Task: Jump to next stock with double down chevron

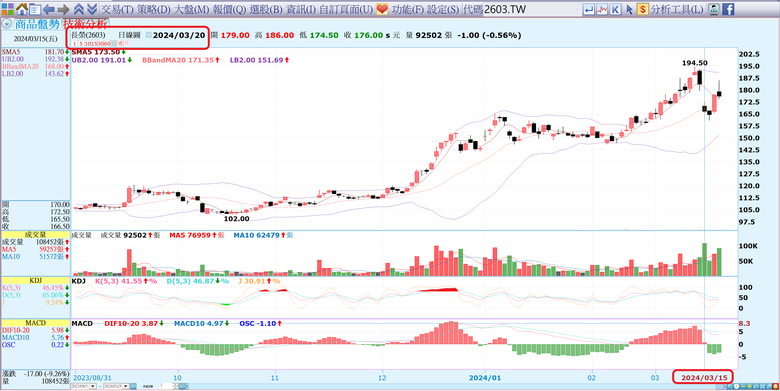Action: coord(92,9)
